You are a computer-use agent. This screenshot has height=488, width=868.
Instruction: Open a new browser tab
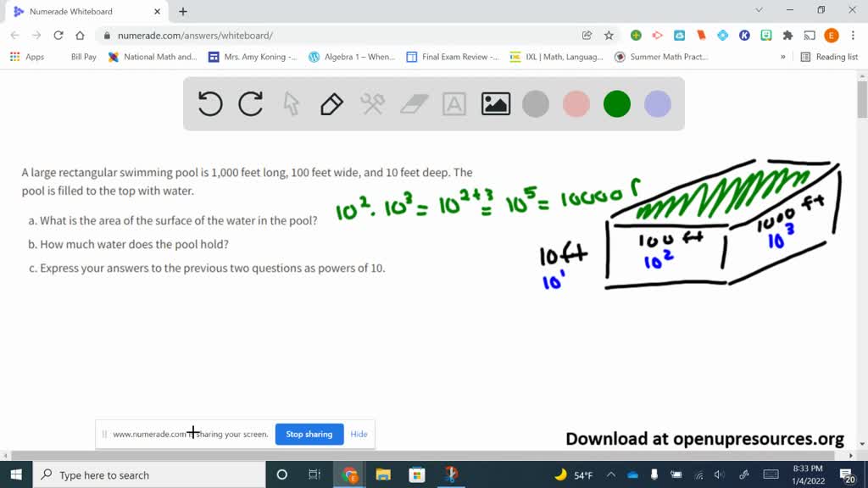pyautogui.click(x=183, y=11)
